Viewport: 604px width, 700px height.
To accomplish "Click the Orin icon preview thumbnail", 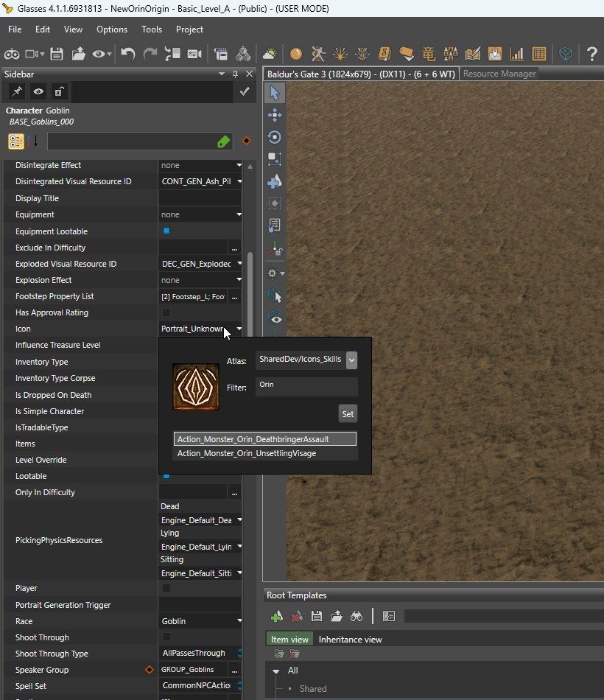I will pos(195,387).
